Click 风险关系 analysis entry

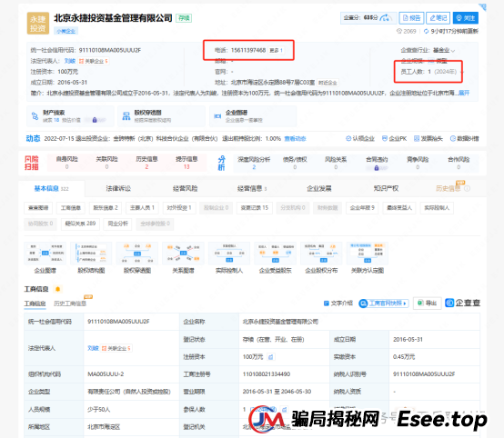(336, 164)
